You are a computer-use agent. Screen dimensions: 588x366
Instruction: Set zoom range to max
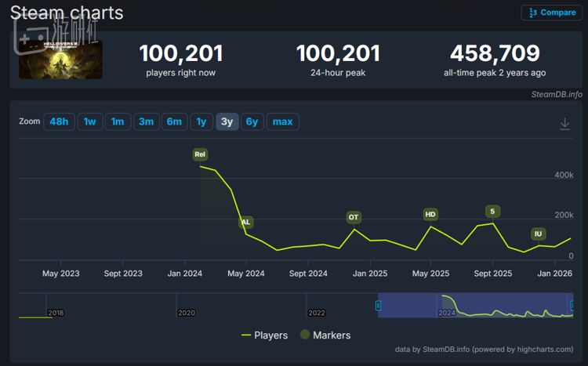coord(282,121)
